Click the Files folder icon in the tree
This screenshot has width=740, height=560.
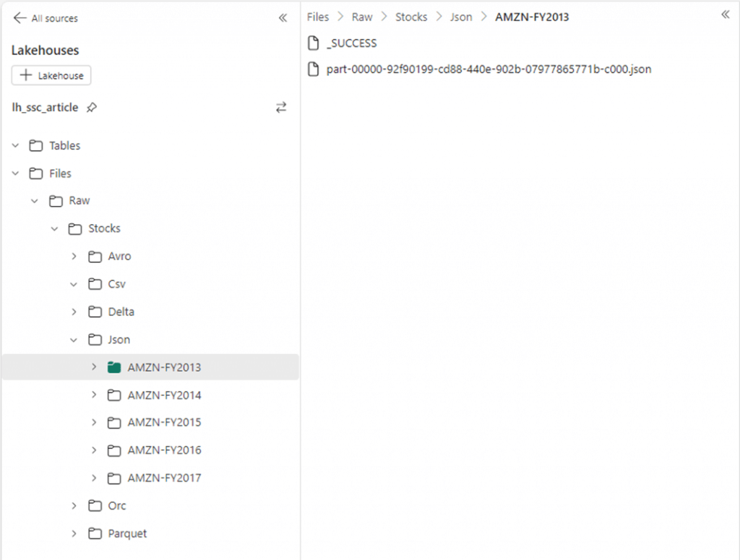[x=36, y=173]
